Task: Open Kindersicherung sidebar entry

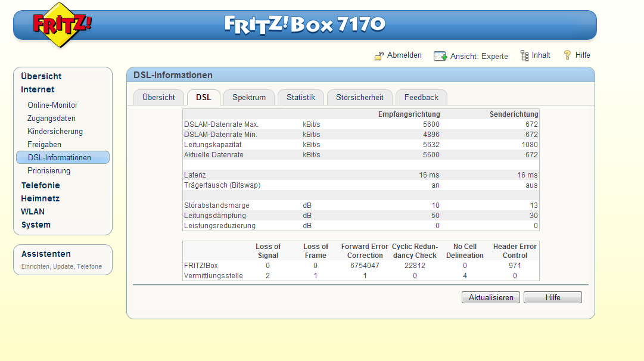Action: pos(55,132)
